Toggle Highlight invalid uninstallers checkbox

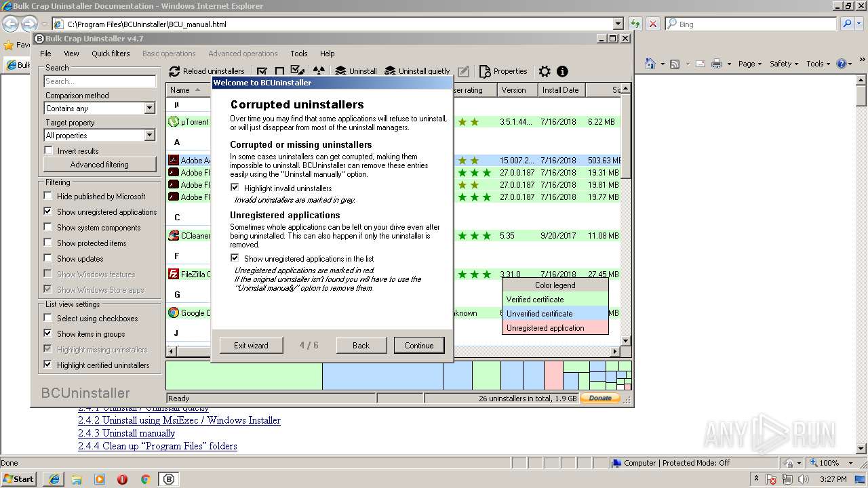click(235, 188)
